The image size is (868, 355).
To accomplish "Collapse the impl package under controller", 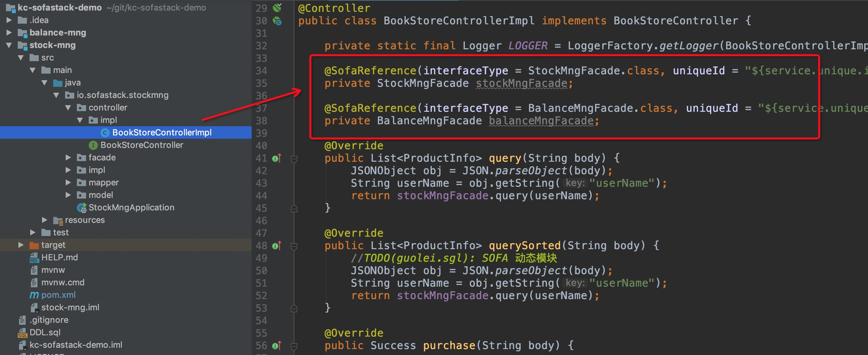I will tap(80, 120).
